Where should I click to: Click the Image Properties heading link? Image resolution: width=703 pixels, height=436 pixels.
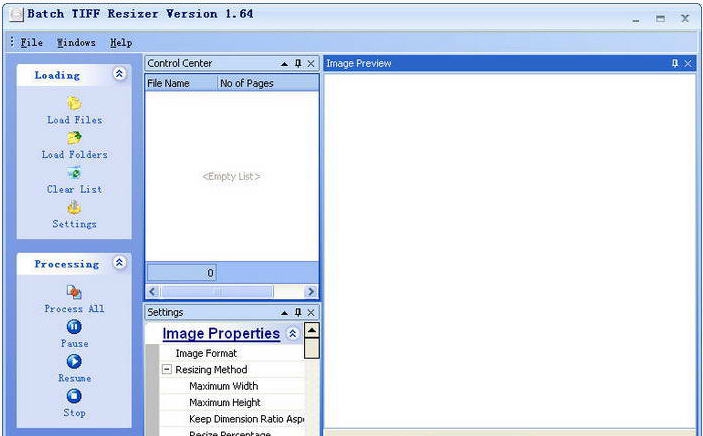point(221,333)
